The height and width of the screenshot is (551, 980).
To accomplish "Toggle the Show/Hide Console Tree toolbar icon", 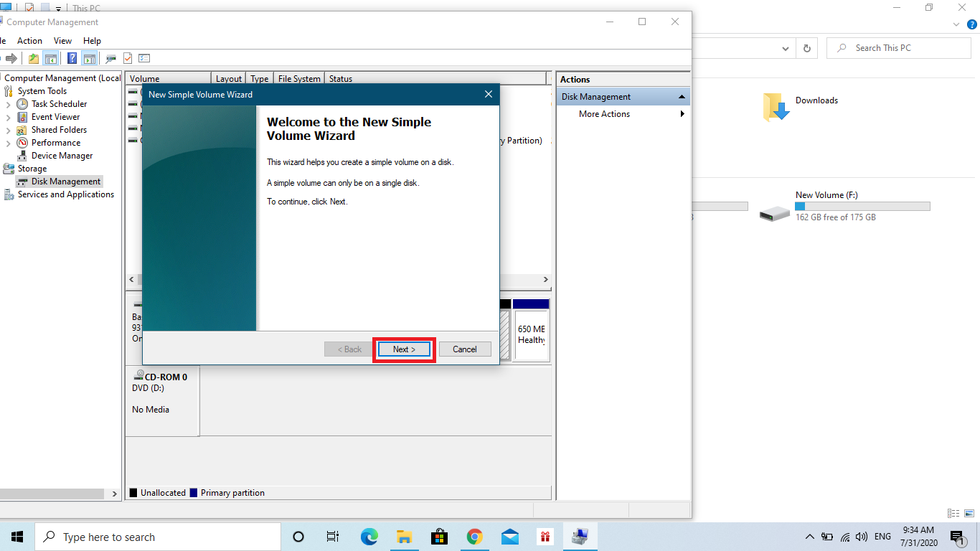I will [x=50, y=58].
